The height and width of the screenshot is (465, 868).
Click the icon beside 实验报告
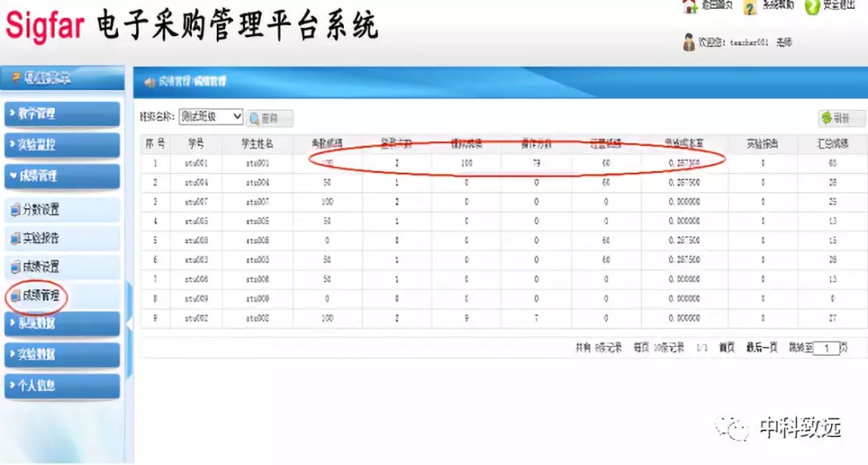coord(14,239)
